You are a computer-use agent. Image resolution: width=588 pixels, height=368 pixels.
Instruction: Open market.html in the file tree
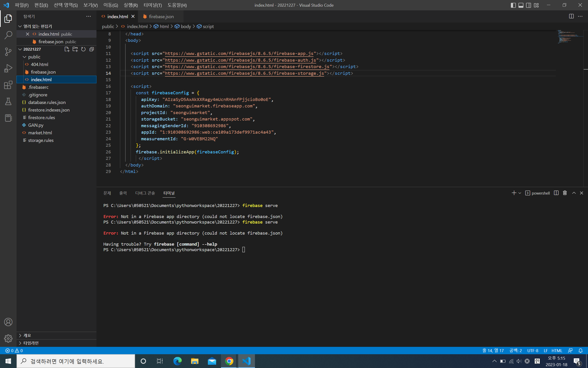pos(56,133)
